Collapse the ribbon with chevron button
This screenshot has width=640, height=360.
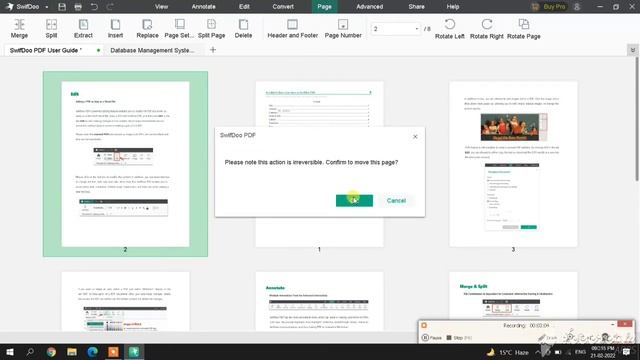click(x=633, y=50)
